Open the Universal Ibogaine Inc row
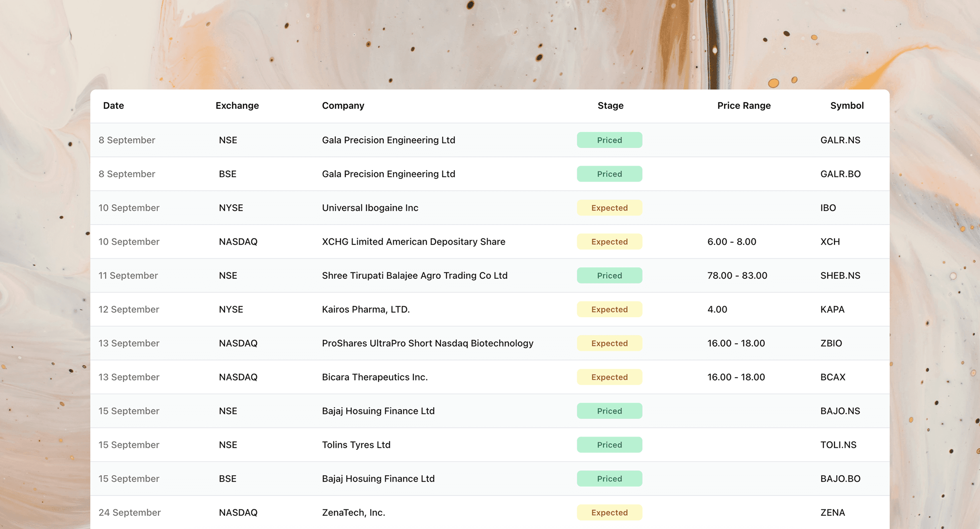Image resolution: width=980 pixels, height=529 pixels. pos(370,208)
